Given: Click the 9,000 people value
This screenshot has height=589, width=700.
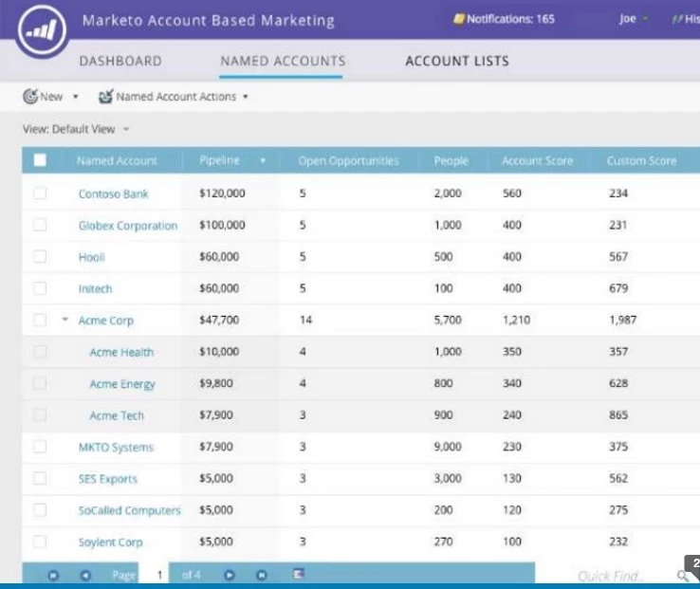Looking at the screenshot, I should point(448,446).
